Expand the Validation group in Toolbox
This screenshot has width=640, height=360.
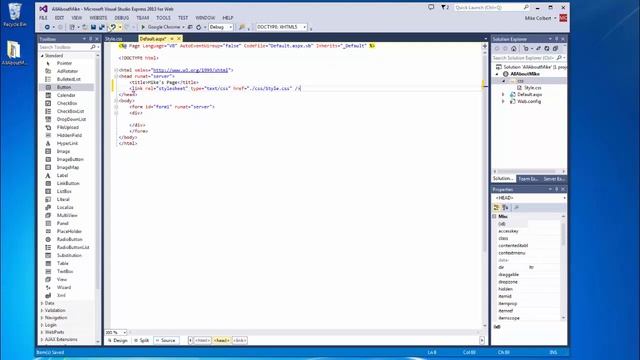click(42, 310)
